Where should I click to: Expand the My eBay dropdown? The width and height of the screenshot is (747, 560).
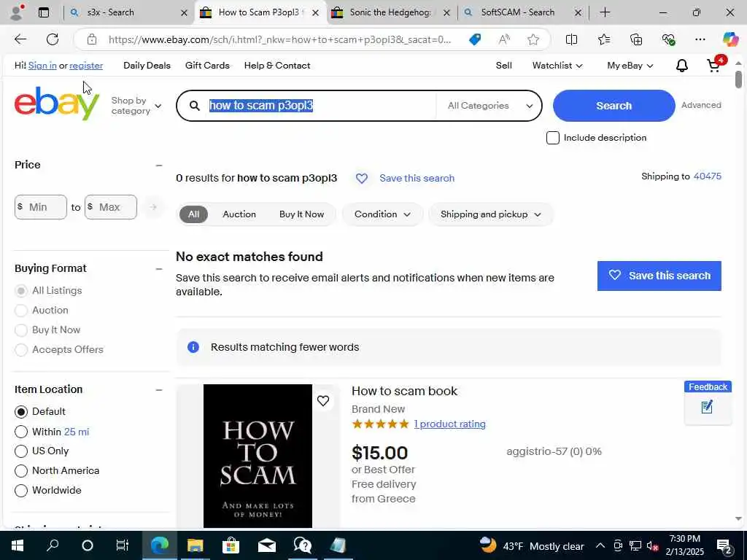tap(630, 66)
